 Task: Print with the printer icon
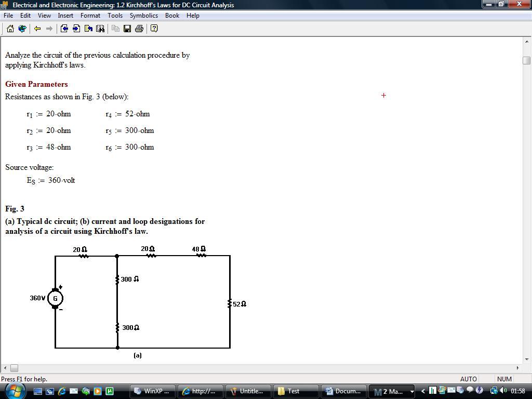coord(139,29)
